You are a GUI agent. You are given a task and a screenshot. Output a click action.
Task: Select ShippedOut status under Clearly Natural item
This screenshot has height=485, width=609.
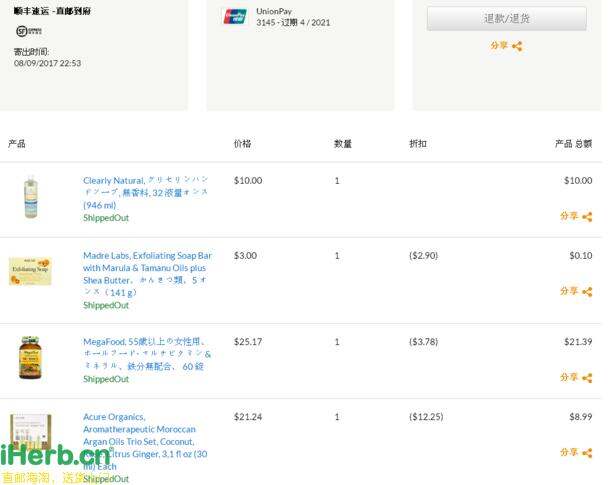point(106,218)
